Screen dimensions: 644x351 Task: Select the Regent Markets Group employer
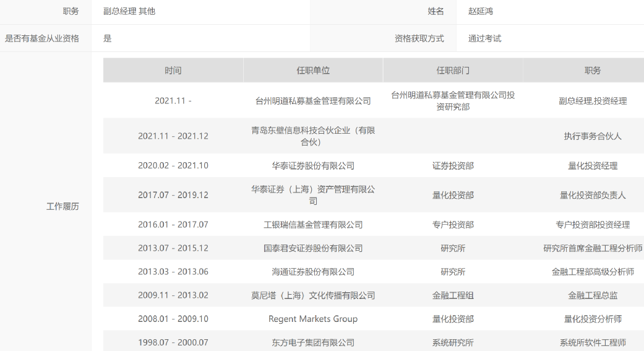tap(313, 319)
